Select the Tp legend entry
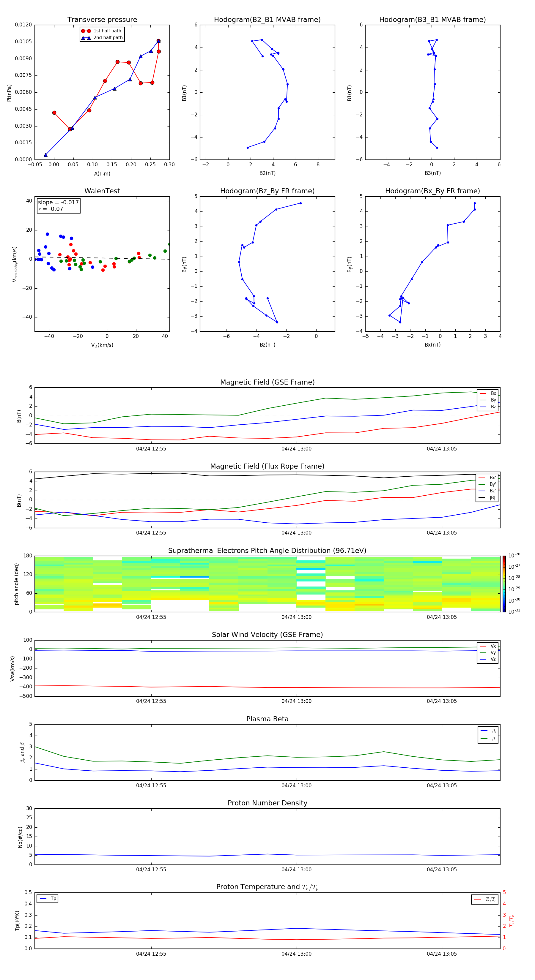The image size is (535, 980). coord(47,899)
